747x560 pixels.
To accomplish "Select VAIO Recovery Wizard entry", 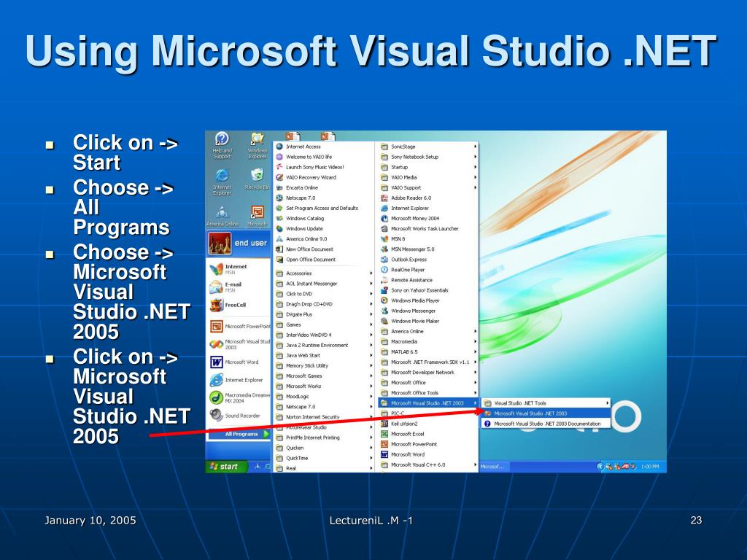I will click(x=323, y=177).
